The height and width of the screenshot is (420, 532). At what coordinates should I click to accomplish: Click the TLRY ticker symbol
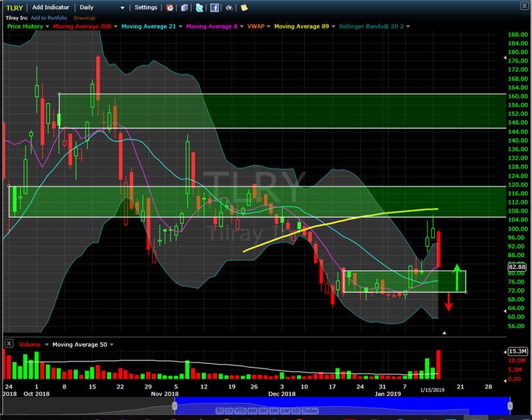[15, 8]
